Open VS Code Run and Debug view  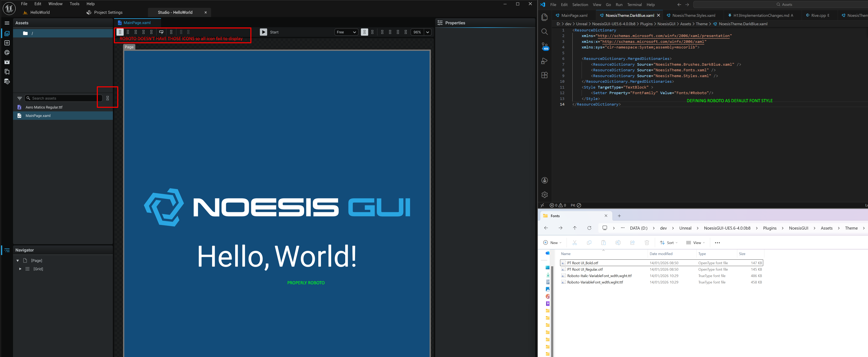click(544, 61)
